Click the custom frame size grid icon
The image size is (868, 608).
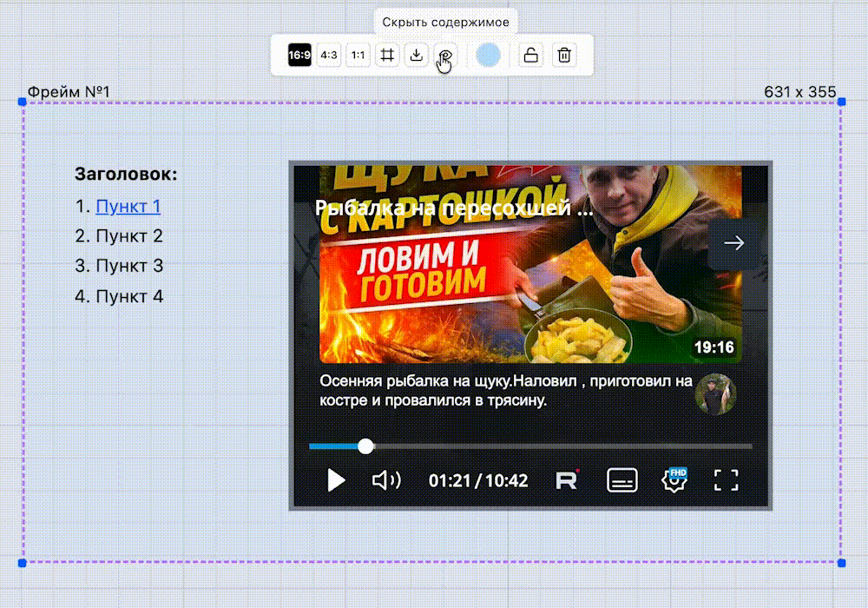(x=388, y=56)
